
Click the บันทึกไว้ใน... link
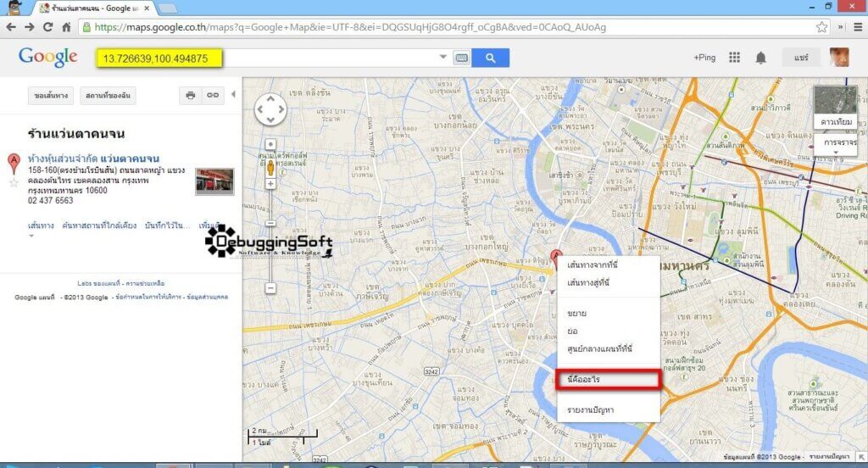click(x=168, y=226)
